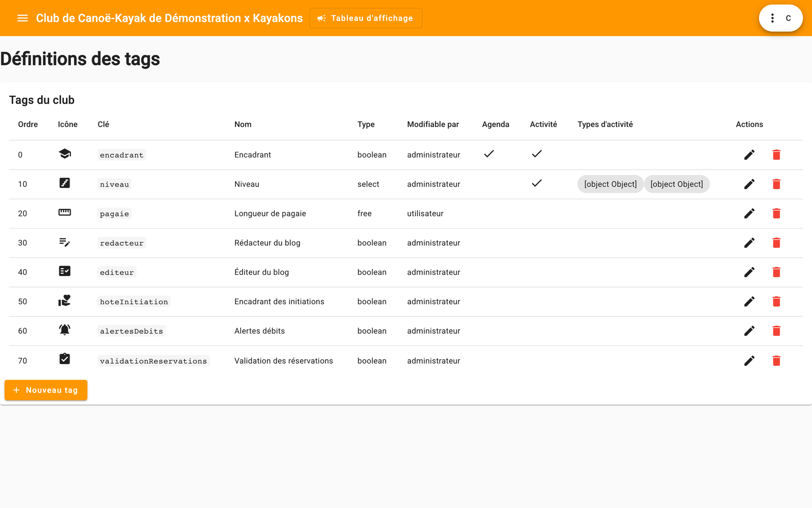The image size is (812, 508).
Task: Select the editeur key cell
Action: [117, 272]
